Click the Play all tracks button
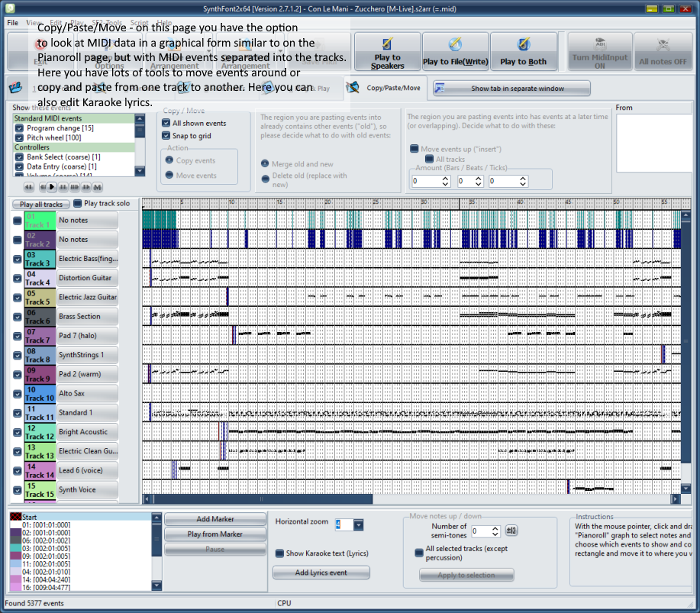The height and width of the screenshot is (613, 700). coord(40,204)
